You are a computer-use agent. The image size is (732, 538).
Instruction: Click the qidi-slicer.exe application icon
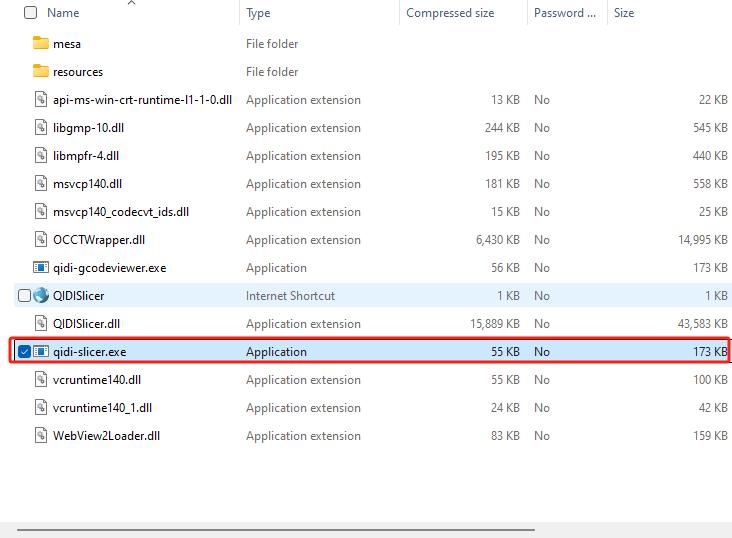[x=41, y=352]
